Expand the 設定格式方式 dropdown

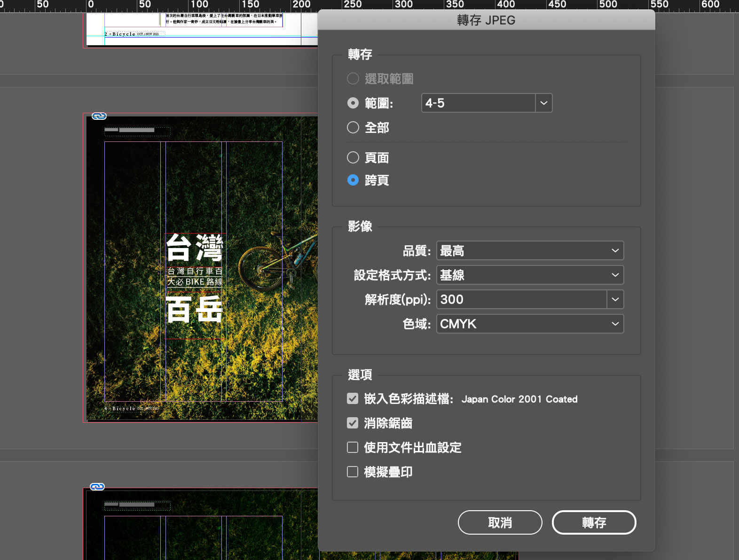[x=530, y=275]
